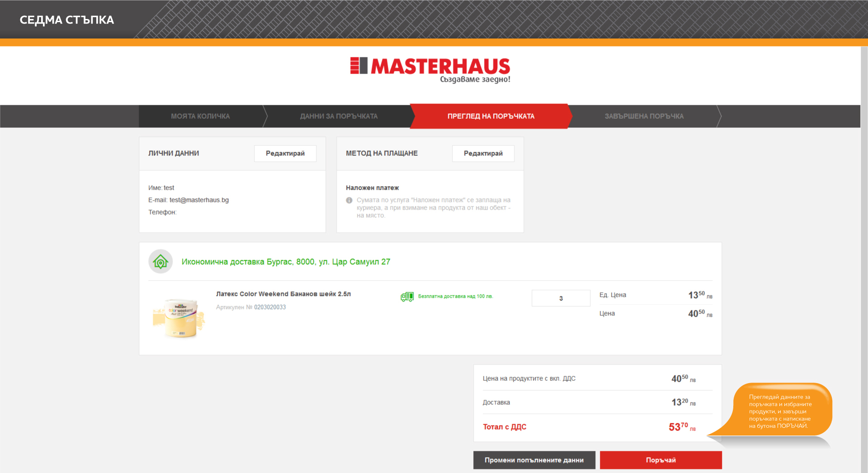Click the free delivery truck icon
Viewport: 868px width, 473px height.
click(x=407, y=297)
